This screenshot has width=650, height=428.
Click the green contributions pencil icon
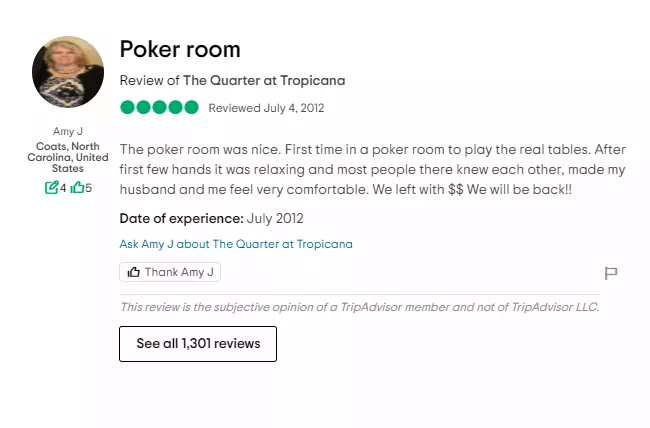[52, 187]
